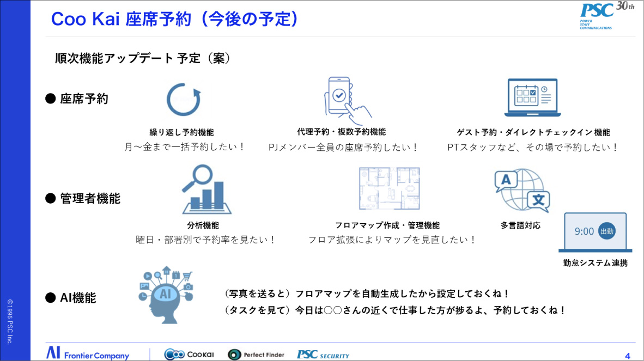
Task: Click the 勤怠システム連携 laptop icon
Action: coord(595,231)
